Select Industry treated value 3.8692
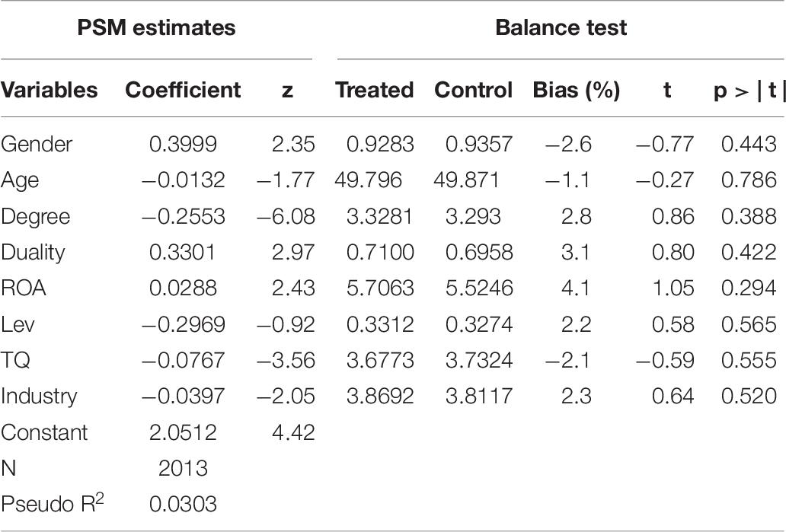786x532 pixels. (x=380, y=397)
